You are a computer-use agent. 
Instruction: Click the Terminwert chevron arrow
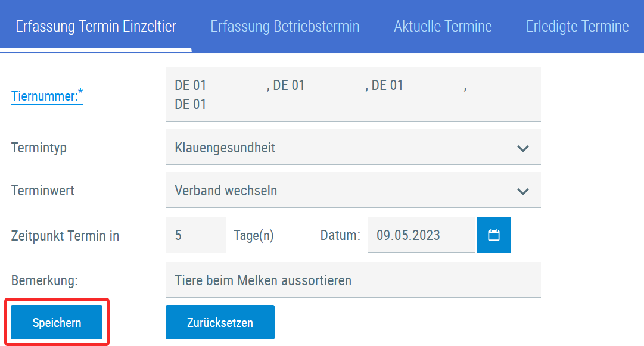point(522,191)
